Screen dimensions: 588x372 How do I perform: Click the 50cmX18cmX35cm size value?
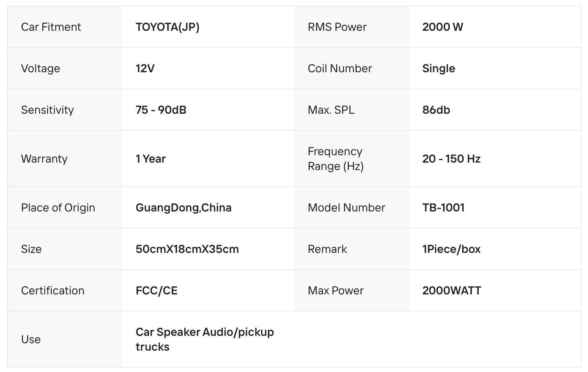coord(187,249)
